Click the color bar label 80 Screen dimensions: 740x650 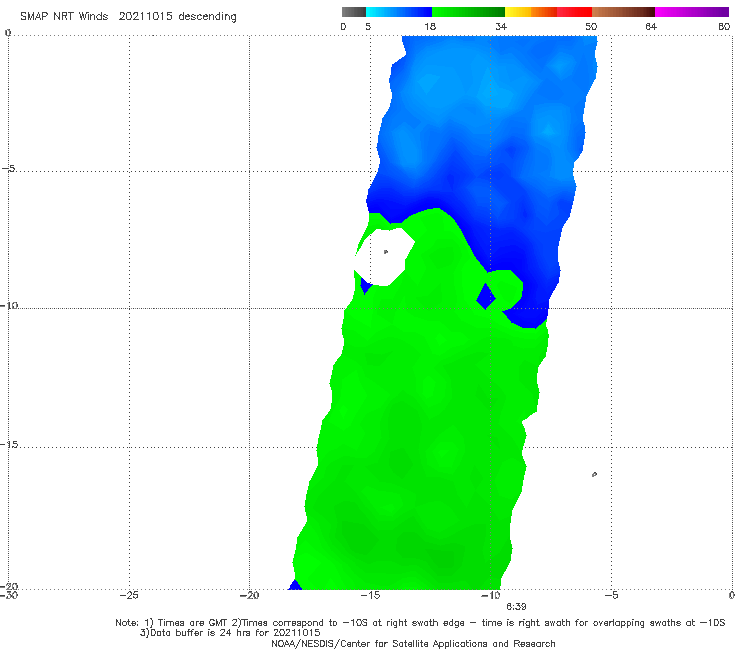point(724,26)
